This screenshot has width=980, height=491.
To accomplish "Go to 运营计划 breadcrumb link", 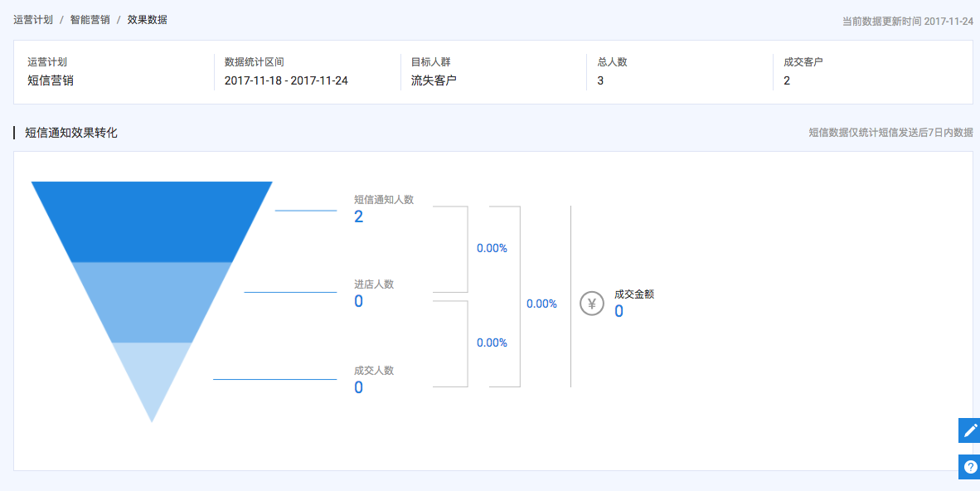I will tap(32, 19).
